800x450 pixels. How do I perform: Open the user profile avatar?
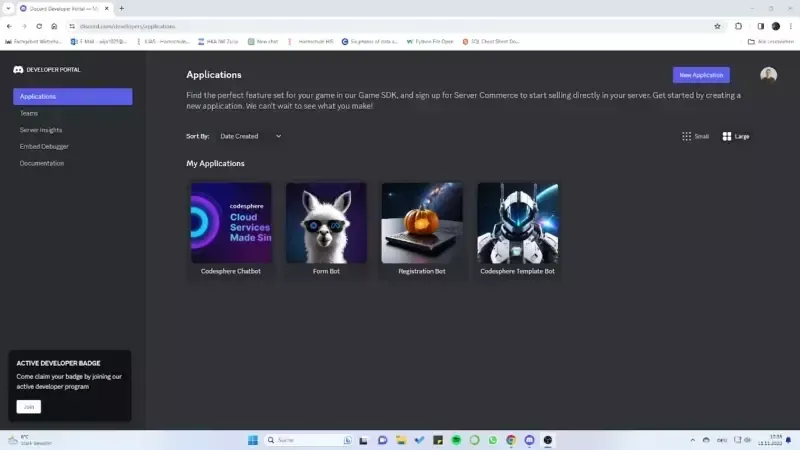click(x=768, y=75)
